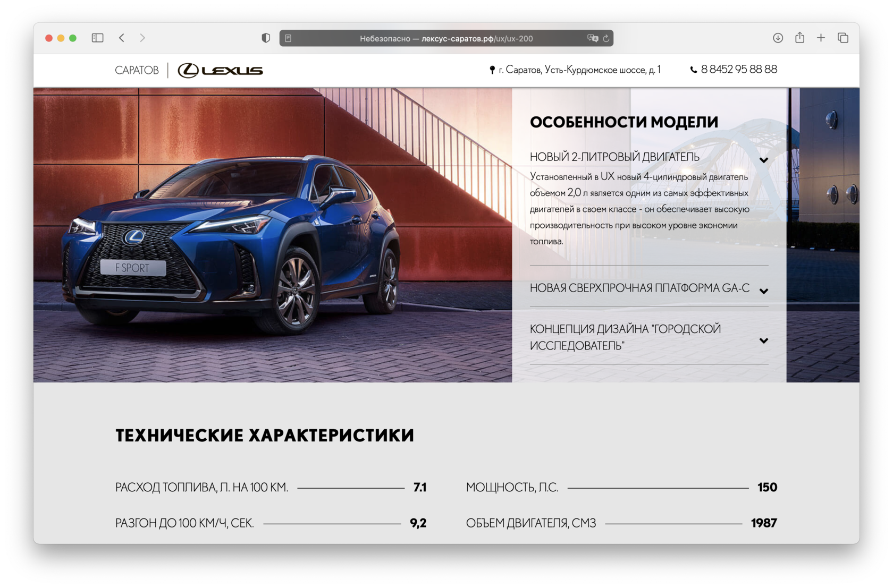Screen dimensions: 893x588
Task: Click the Усть-Курдюмское шоссе address
Action: (579, 70)
